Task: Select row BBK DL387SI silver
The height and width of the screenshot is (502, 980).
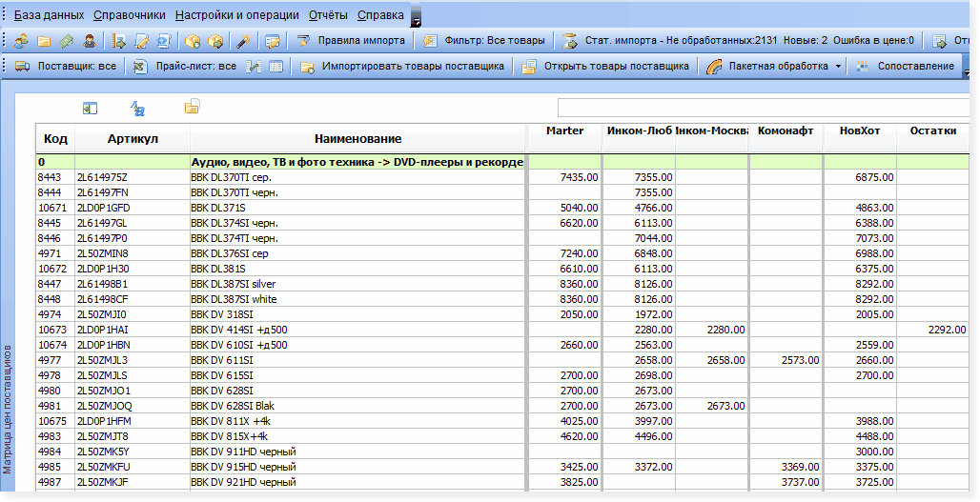Action: [502, 284]
